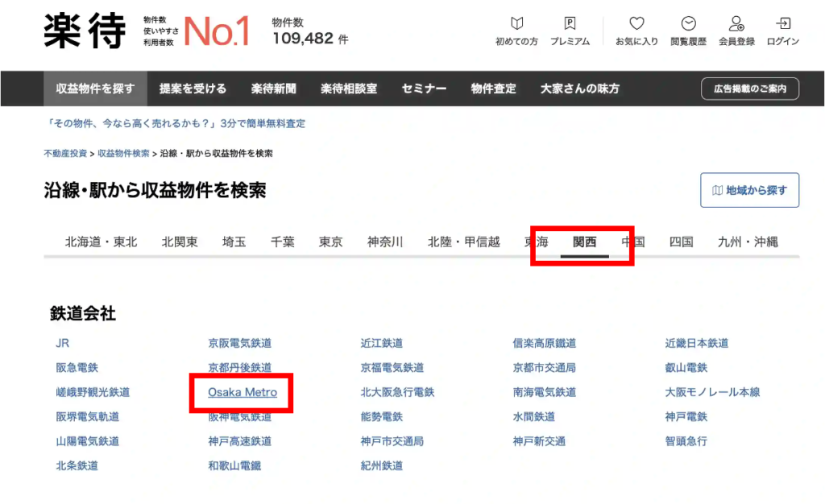Open 閲覧履歴 clock icon
Screen dimensions: 825x504
pos(688,24)
